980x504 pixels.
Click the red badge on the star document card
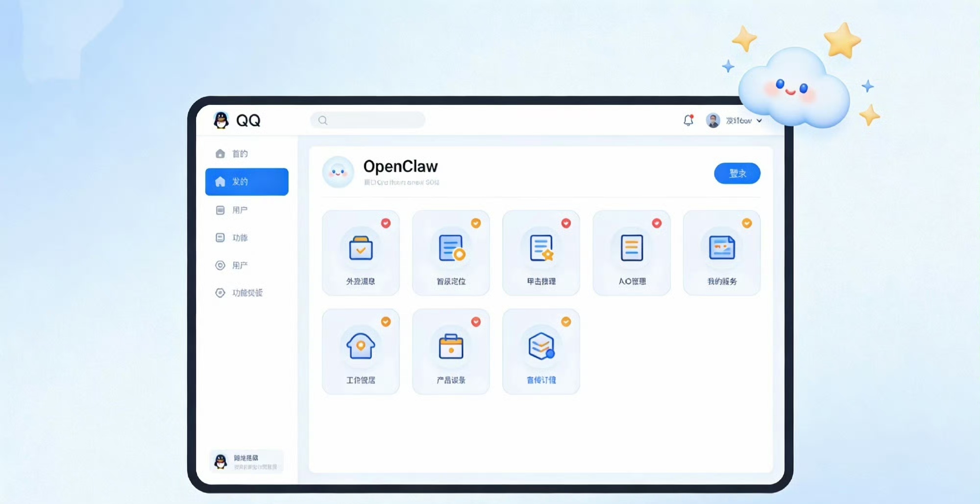(x=566, y=223)
